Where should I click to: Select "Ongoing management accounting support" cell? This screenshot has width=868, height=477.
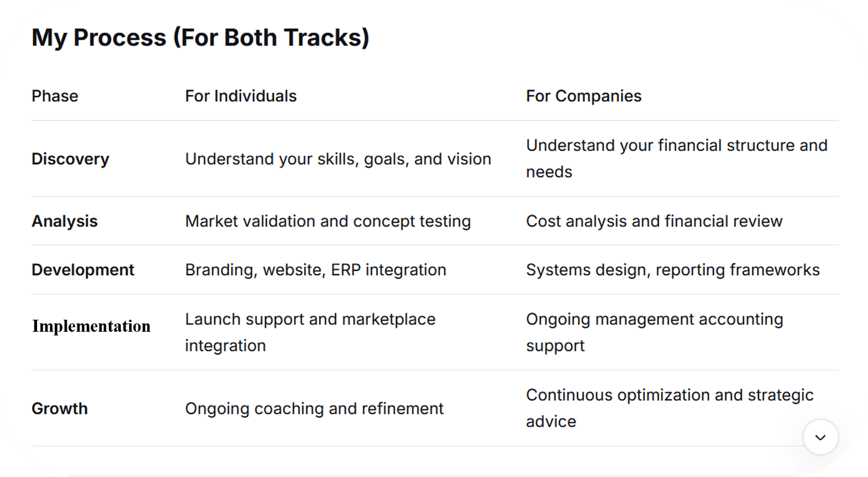click(x=654, y=332)
